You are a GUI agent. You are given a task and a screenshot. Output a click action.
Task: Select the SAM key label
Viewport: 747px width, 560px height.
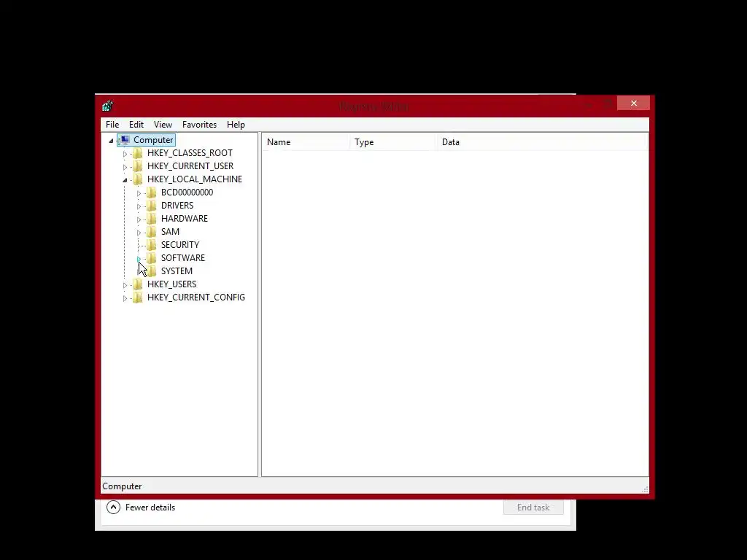pyautogui.click(x=170, y=231)
